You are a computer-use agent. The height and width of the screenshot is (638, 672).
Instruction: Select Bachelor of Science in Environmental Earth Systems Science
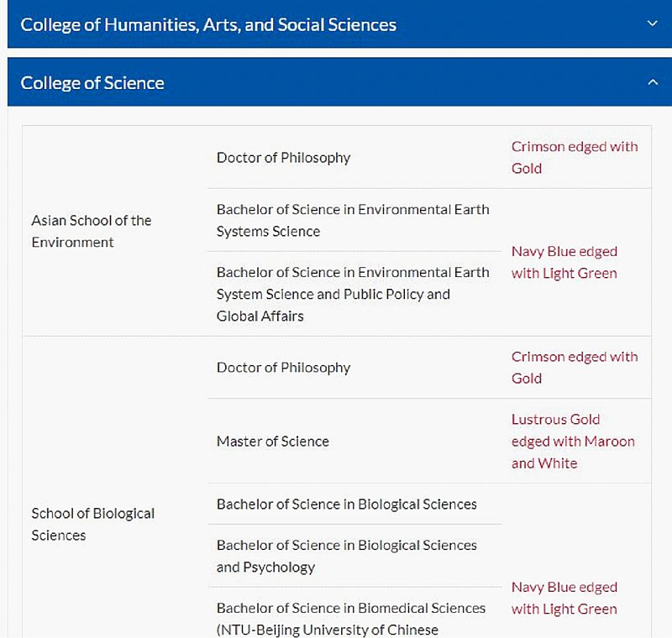click(x=353, y=220)
